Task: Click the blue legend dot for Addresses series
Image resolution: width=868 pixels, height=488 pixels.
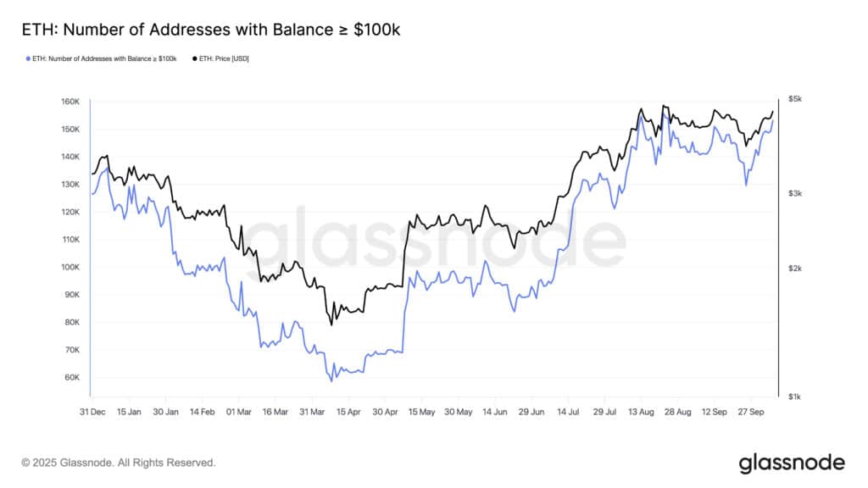Action: point(25,58)
